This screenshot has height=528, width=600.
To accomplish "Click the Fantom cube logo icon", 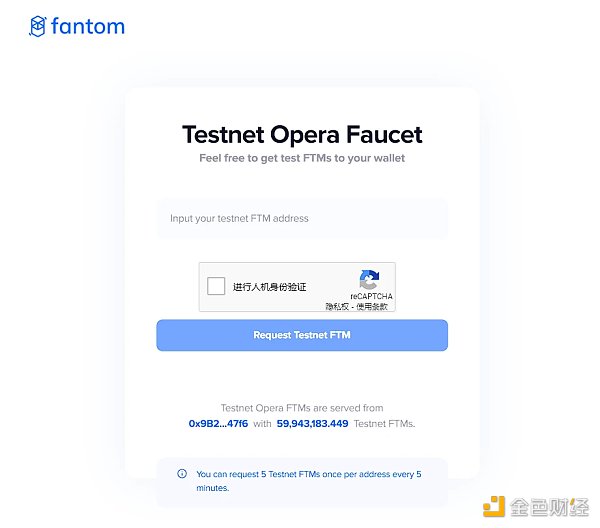I will pos(38,26).
